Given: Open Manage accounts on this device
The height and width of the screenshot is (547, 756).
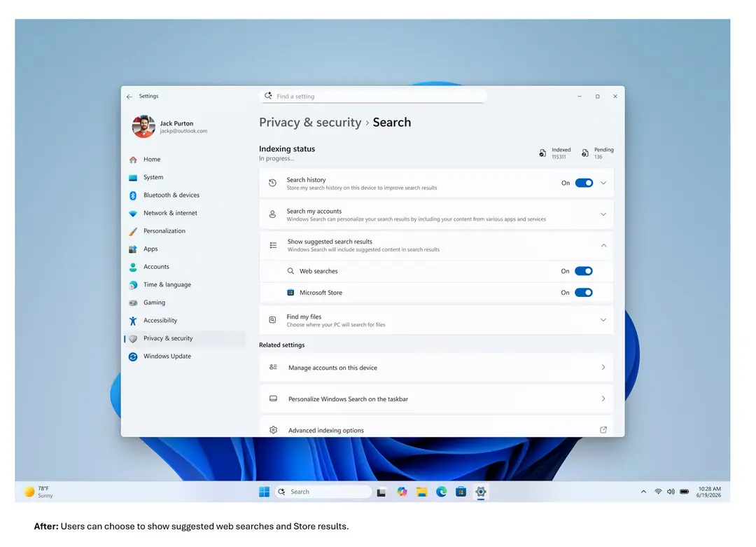Looking at the screenshot, I should 436,368.
